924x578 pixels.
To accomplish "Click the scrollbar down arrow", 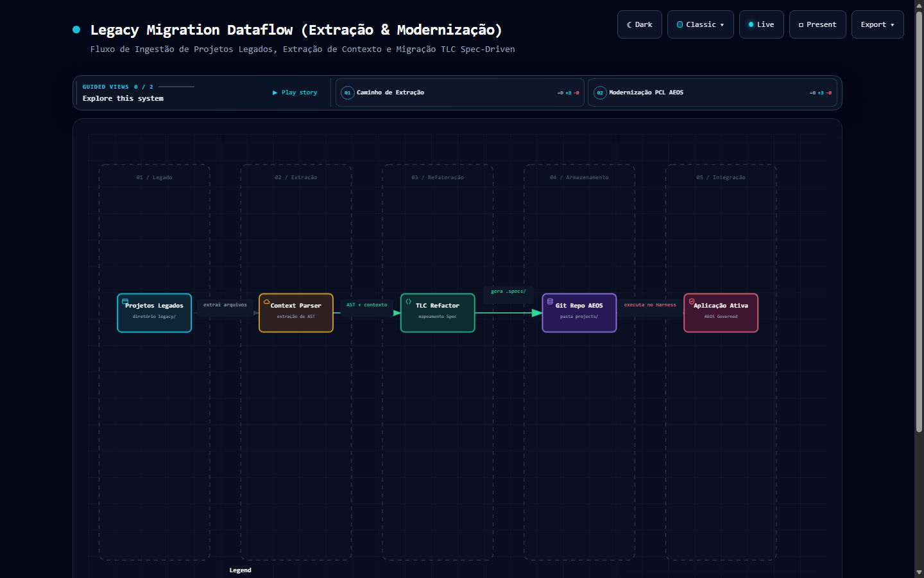I will (919, 572).
